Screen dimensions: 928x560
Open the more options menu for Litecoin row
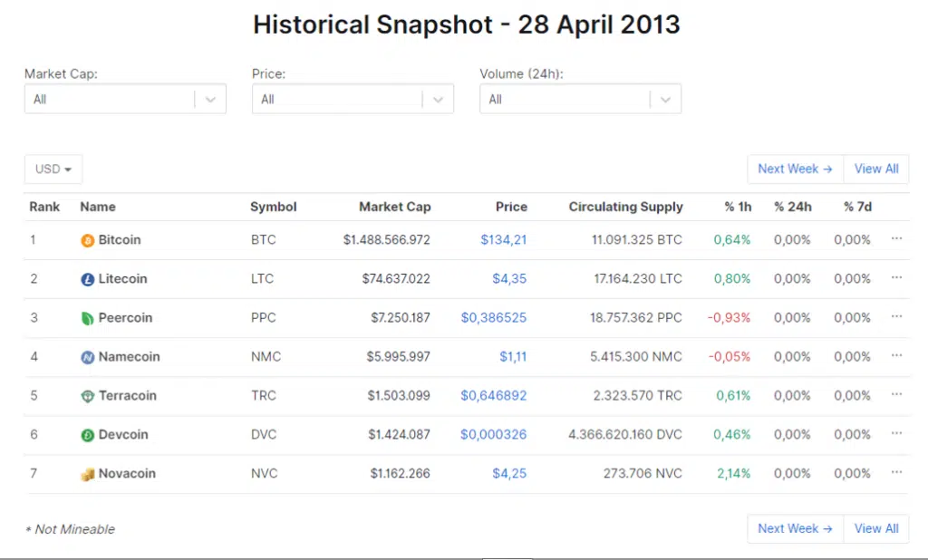coord(896,277)
